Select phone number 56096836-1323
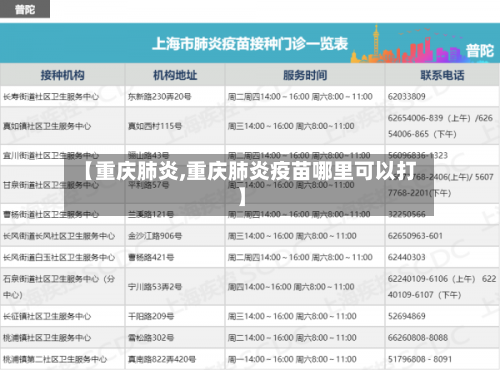The height and width of the screenshot is (370, 500). pos(418,155)
